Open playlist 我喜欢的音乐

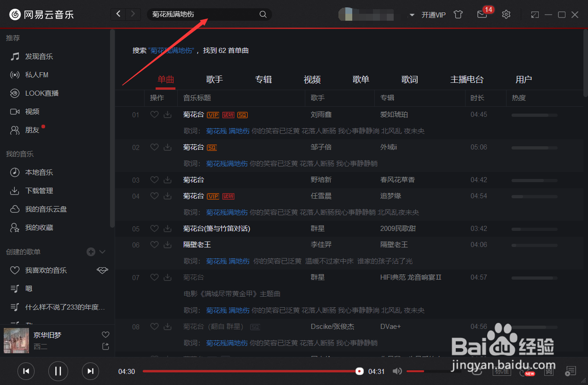46,270
